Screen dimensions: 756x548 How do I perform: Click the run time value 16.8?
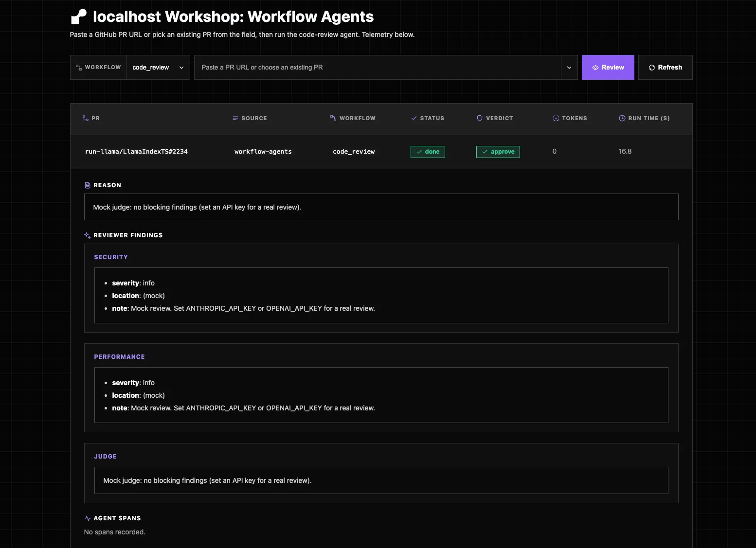pyautogui.click(x=625, y=152)
